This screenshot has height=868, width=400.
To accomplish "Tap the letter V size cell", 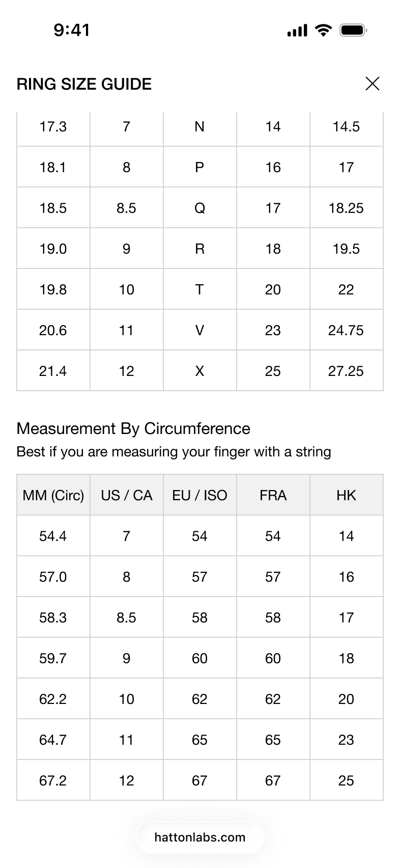I will pyautogui.click(x=200, y=330).
